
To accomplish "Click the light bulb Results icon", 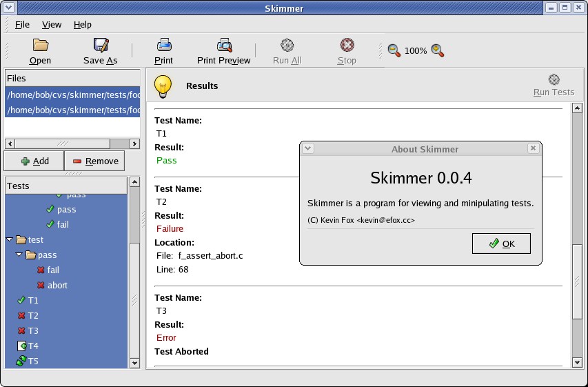I will click(x=163, y=86).
